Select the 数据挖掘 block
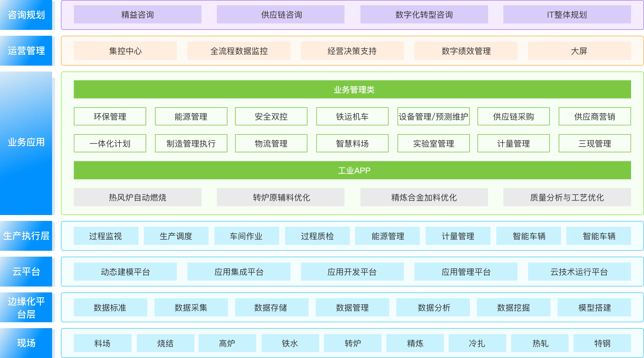Viewport: 644px width, 358px height. click(x=513, y=307)
